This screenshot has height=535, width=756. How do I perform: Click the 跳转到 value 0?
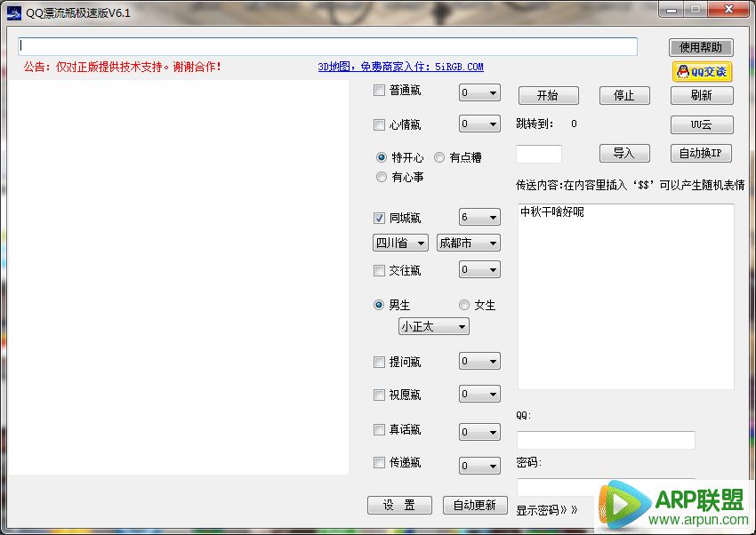pos(574,124)
